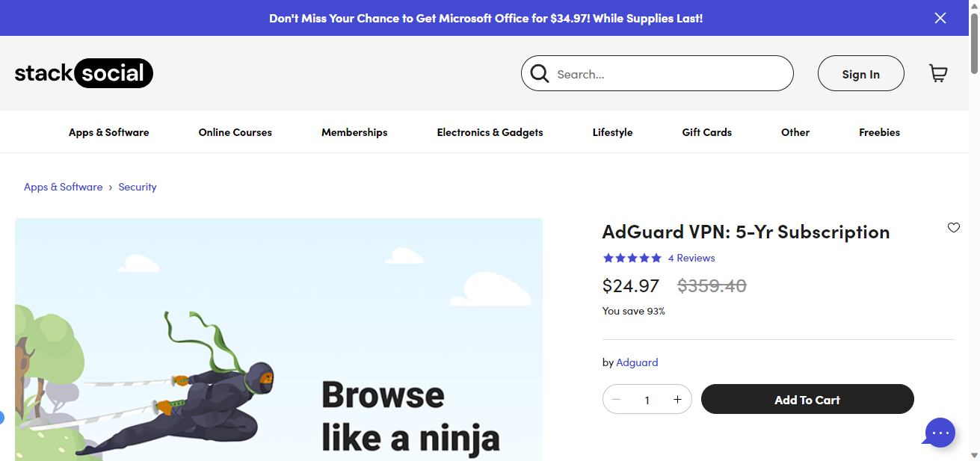Expand the Electronics & Gadgets category
The width and height of the screenshot is (980, 461).
(x=490, y=132)
